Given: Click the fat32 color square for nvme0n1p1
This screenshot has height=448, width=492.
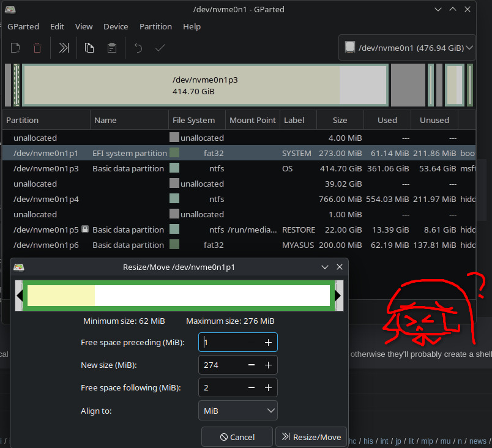Looking at the screenshot, I should tap(174, 153).
